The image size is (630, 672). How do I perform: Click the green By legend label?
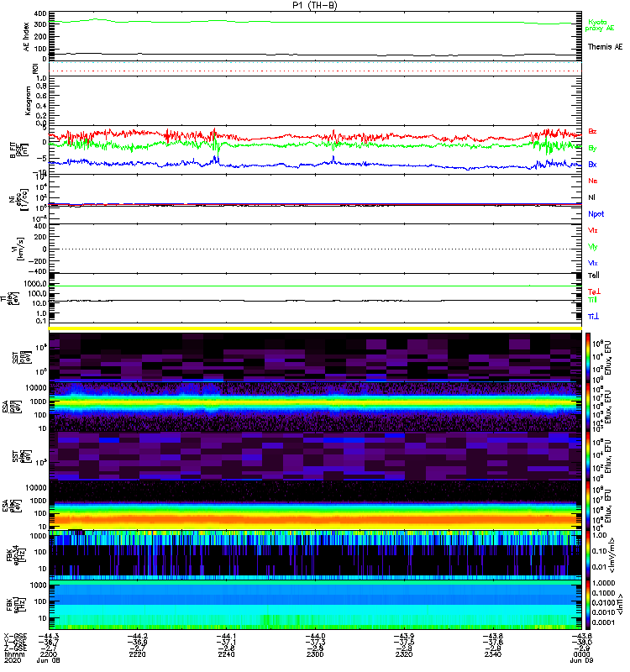(x=592, y=149)
